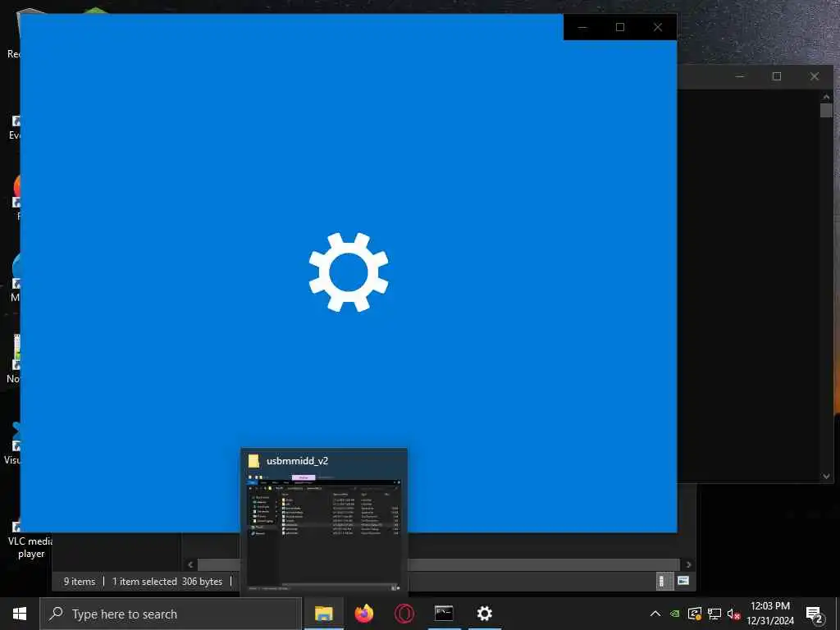Click File Explorer horizontal scroll left arrow
The width and height of the screenshot is (840, 630).
tap(190, 564)
